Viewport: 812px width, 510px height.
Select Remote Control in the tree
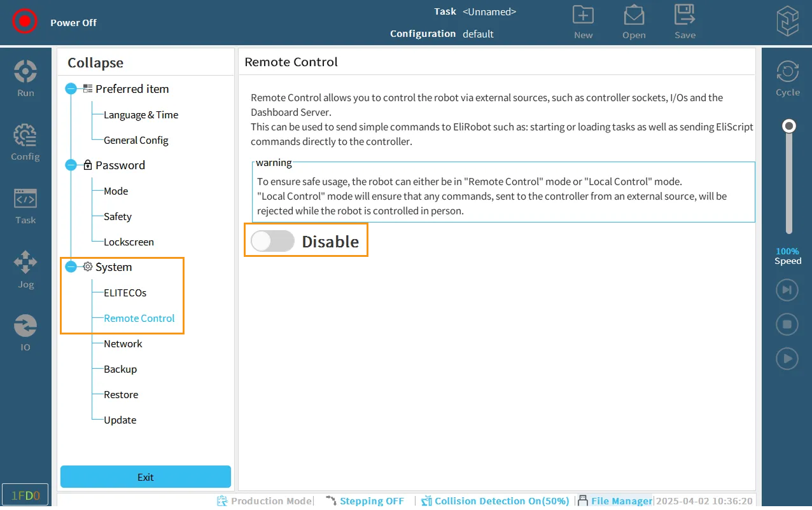tap(139, 319)
